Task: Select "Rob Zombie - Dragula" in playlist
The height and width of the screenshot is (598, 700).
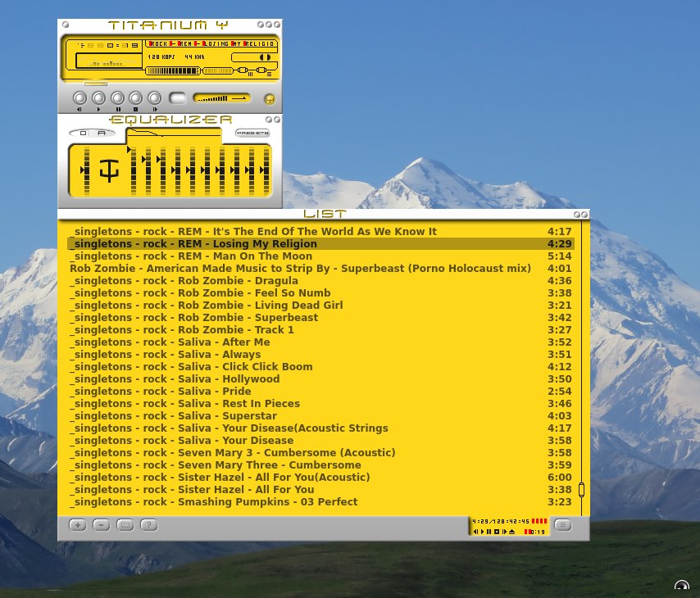Action: [320, 280]
